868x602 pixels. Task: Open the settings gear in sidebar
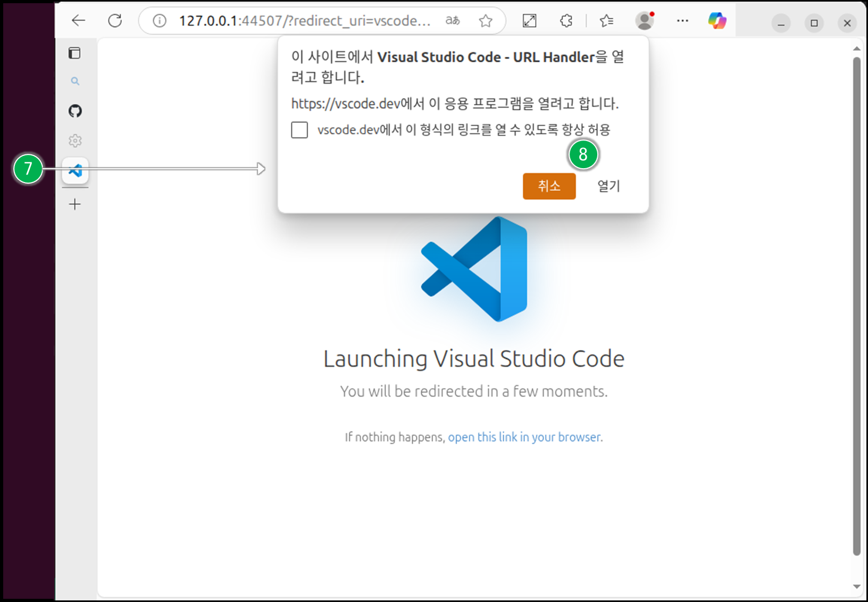75,141
